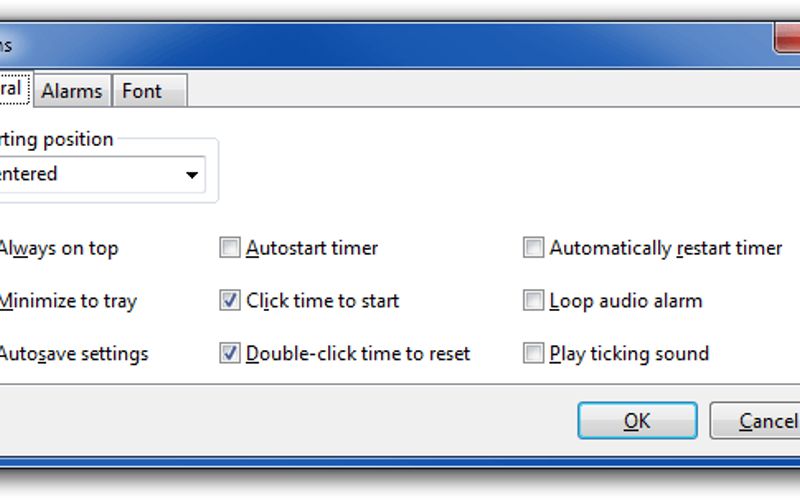Turn on Play ticking sound

[533, 353]
